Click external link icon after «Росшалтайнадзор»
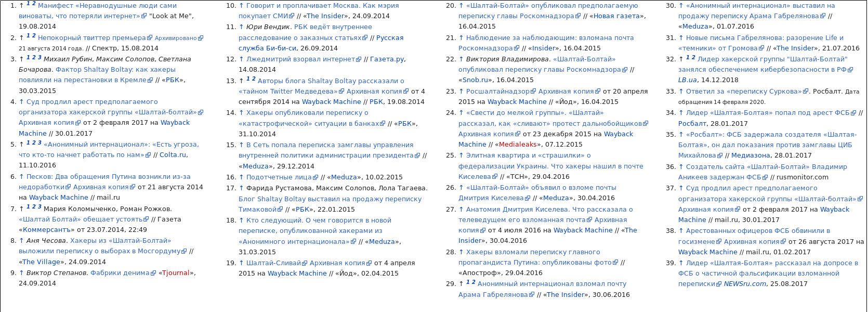Viewport: 868px width, 312px height. click(x=534, y=92)
